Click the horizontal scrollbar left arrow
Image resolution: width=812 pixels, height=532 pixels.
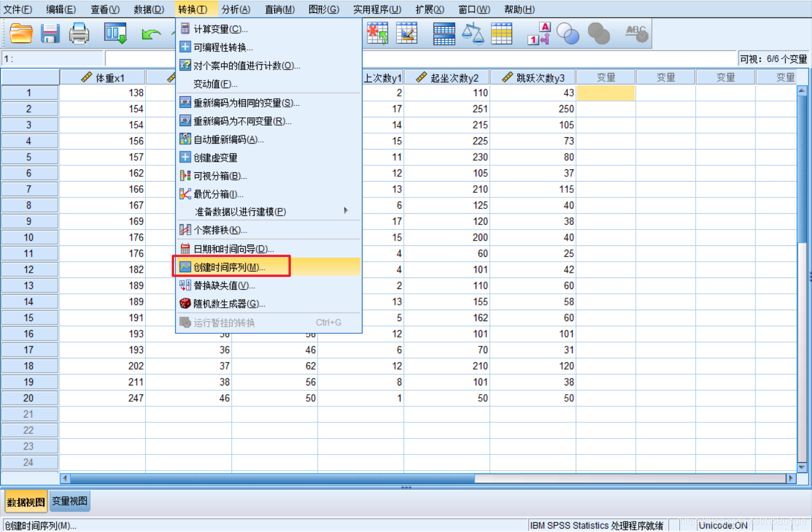coord(65,478)
